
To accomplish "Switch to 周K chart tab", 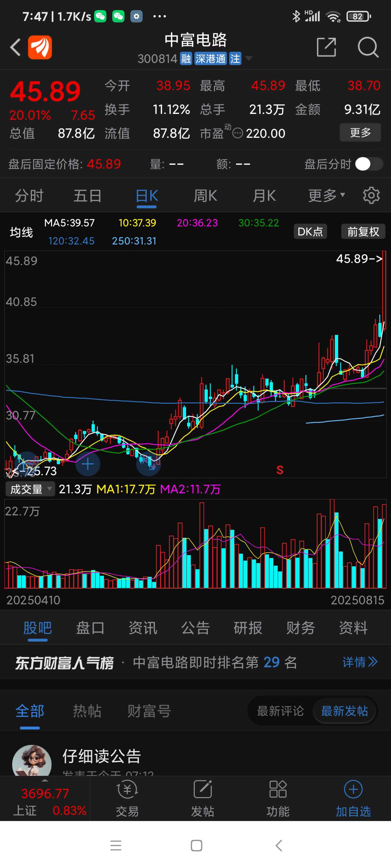I will (x=205, y=196).
